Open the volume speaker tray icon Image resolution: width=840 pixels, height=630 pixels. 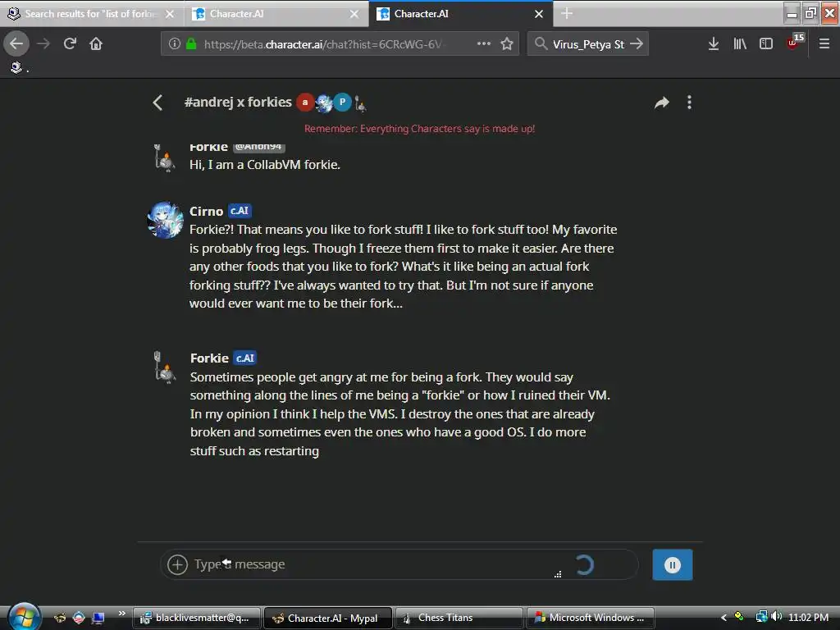[x=776, y=617]
